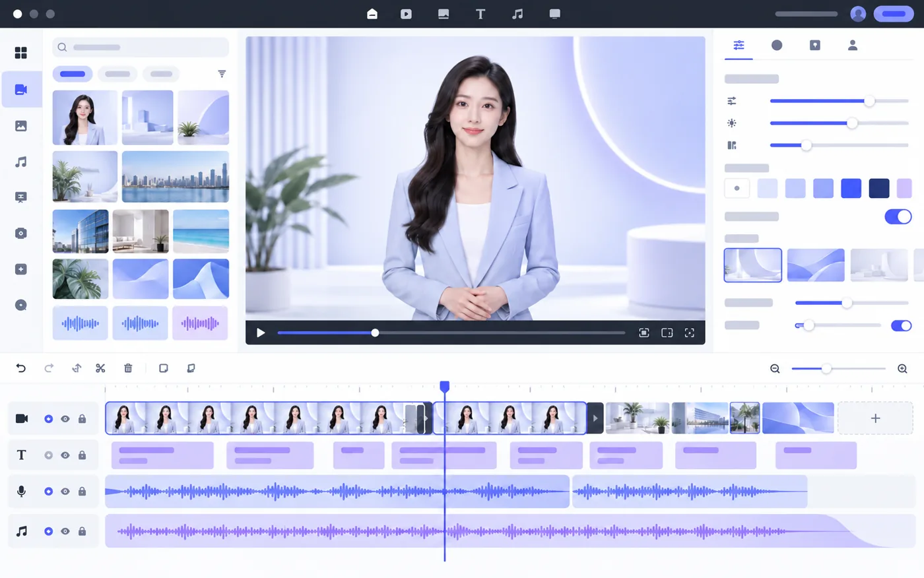Screen dimensions: 924x578
Task: Zoom out the timeline with minus magnifier
Action: [x=775, y=369]
